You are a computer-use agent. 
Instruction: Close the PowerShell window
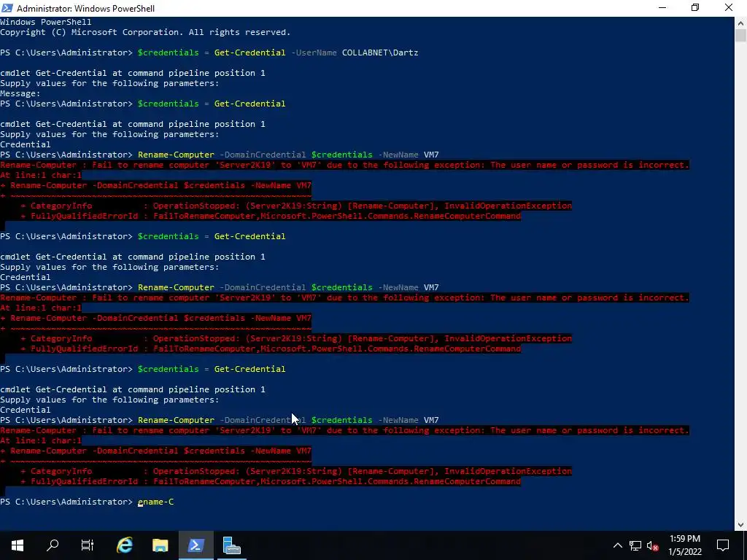click(x=729, y=8)
